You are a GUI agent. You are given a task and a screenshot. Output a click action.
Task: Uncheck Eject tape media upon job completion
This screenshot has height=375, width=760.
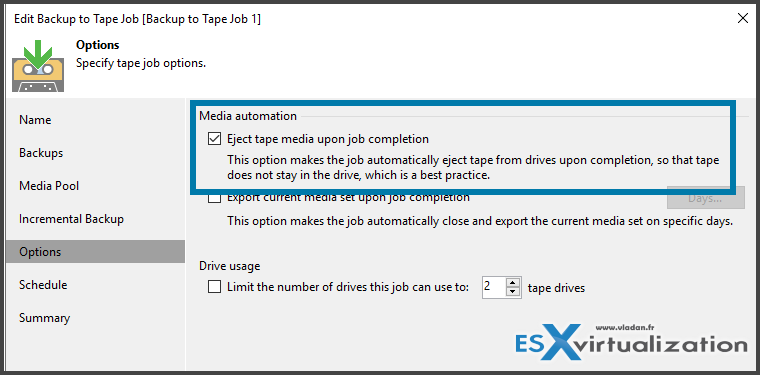click(214, 140)
